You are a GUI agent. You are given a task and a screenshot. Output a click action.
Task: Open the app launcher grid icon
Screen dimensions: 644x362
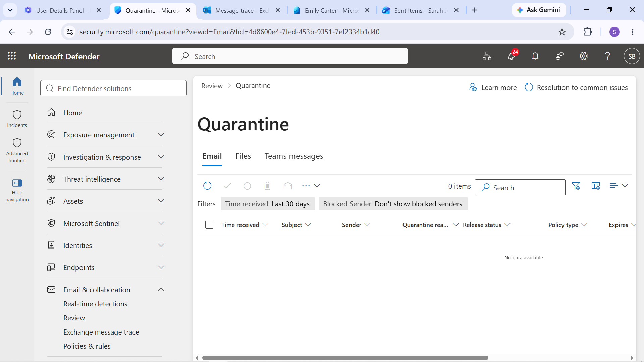pyautogui.click(x=12, y=56)
